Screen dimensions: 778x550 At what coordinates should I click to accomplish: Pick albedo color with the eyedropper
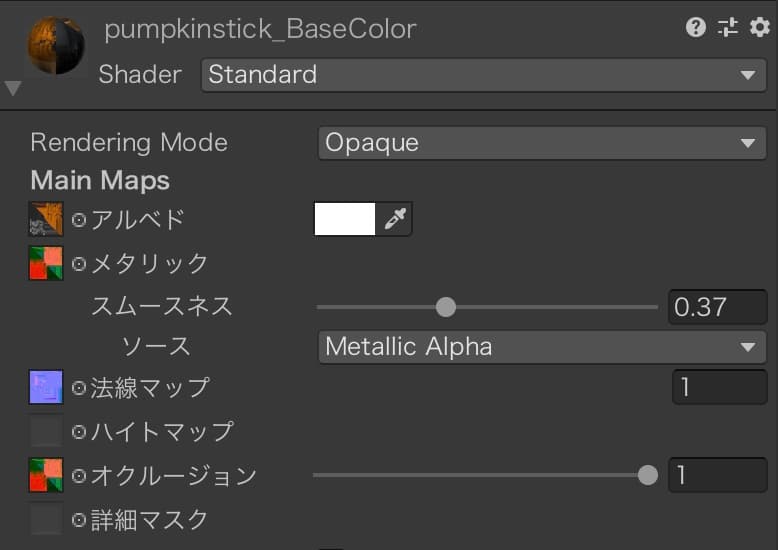click(395, 219)
